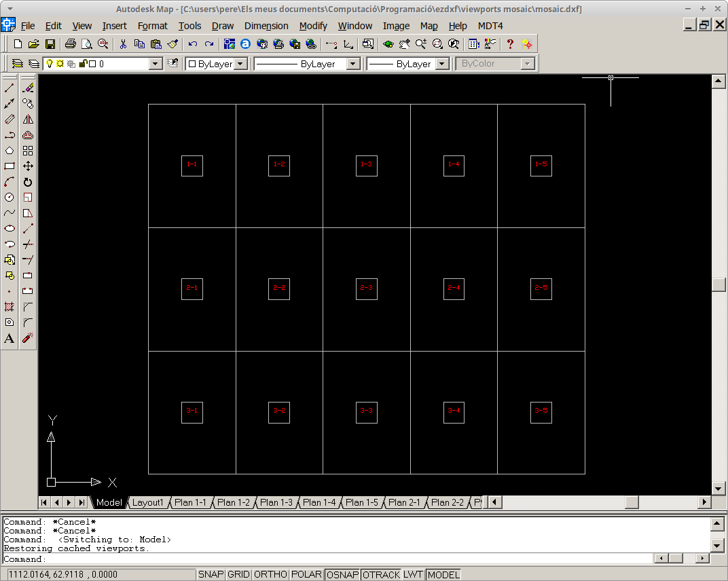The height and width of the screenshot is (581, 728).
Task: Show the previous layout tab
Action: click(56, 502)
